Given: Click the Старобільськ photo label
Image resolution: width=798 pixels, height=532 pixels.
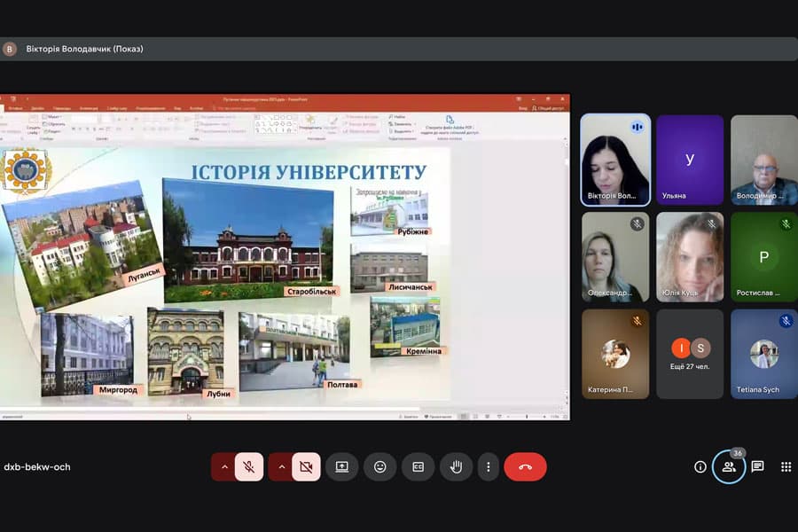Looking at the screenshot, I should (x=311, y=292).
